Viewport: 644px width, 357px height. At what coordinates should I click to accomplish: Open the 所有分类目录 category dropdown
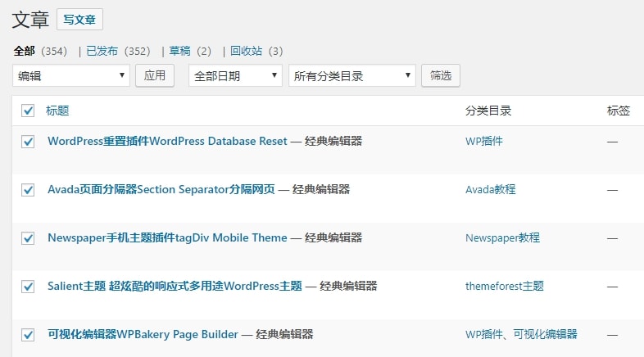(x=352, y=76)
